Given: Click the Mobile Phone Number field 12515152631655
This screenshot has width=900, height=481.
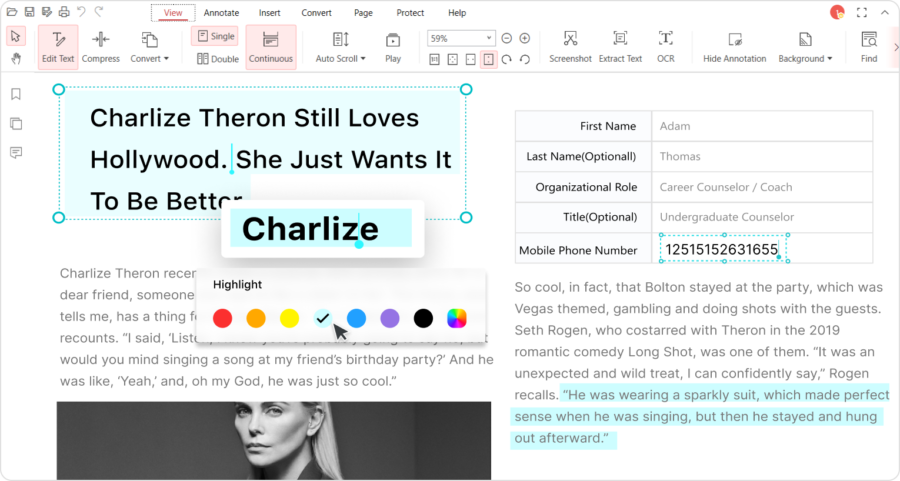Looking at the screenshot, I should tap(722, 249).
